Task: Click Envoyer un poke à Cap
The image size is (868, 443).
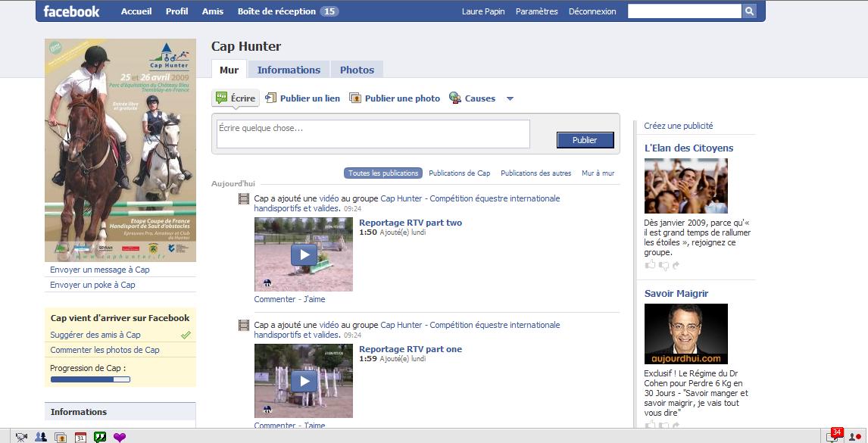Action: coord(92,285)
